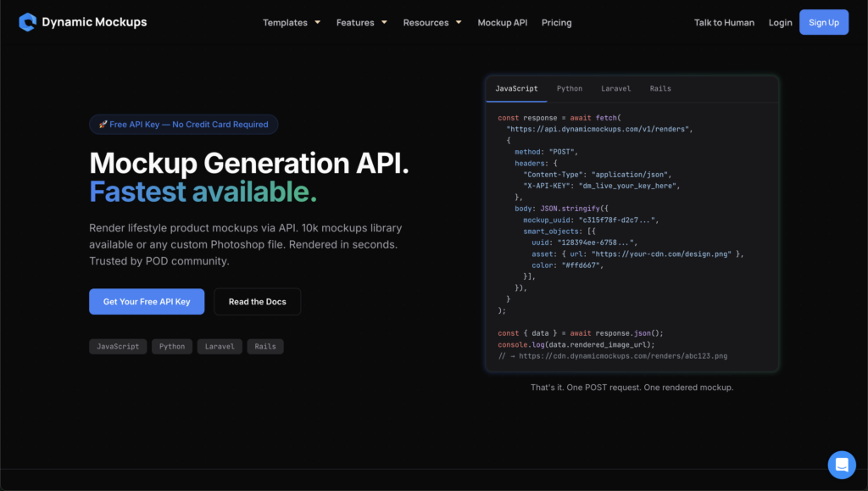868x491 pixels.
Task: Switch to the Laravel code tab
Action: point(615,88)
